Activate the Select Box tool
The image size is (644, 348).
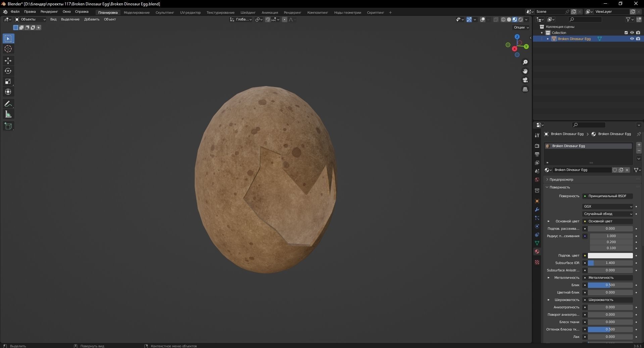pos(8,39)
